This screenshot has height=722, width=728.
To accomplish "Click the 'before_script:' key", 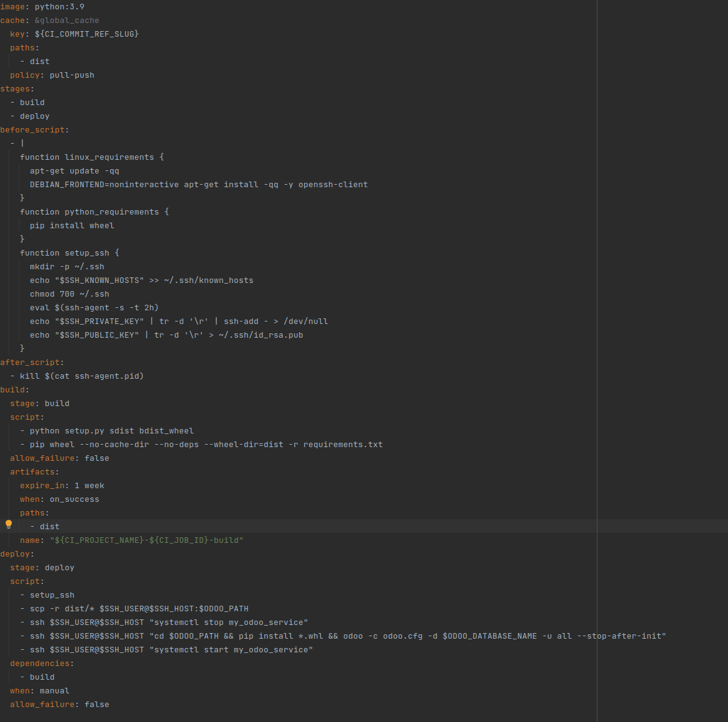I will pyautogui.click(x=34, y=130).
